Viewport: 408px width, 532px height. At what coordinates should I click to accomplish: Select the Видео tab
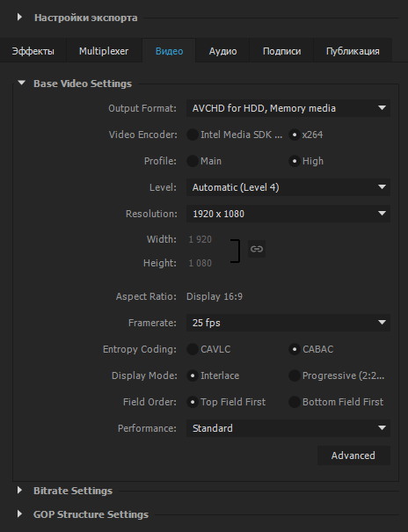tap(169, 51)
